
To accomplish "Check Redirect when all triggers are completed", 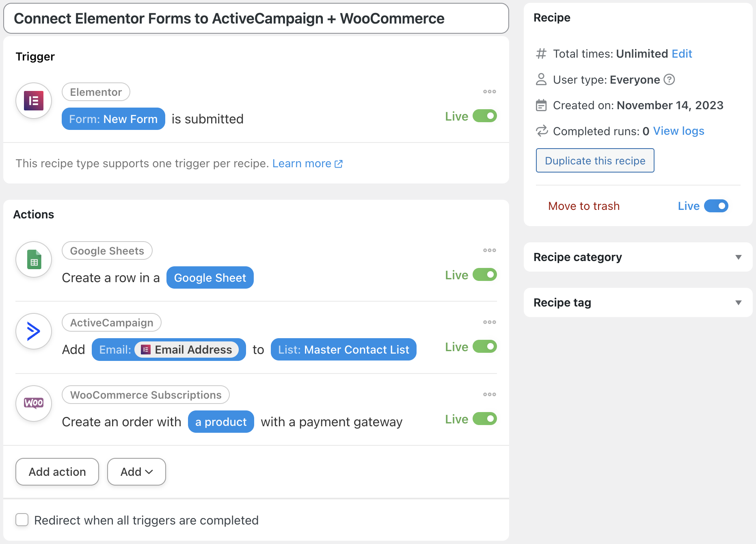I will [x=22, y=520].
